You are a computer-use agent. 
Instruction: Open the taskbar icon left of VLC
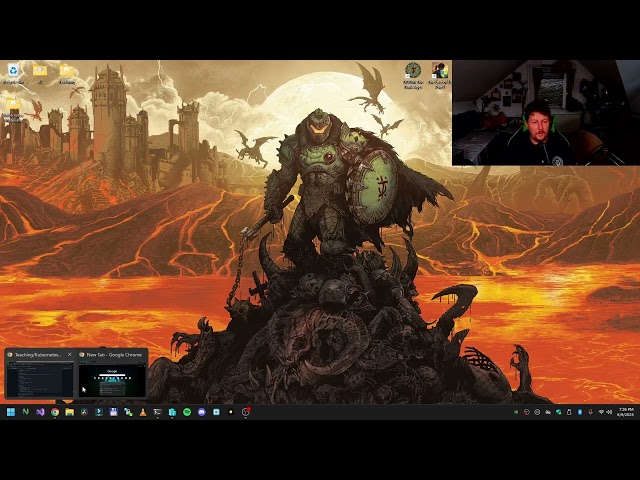(128, 412)
